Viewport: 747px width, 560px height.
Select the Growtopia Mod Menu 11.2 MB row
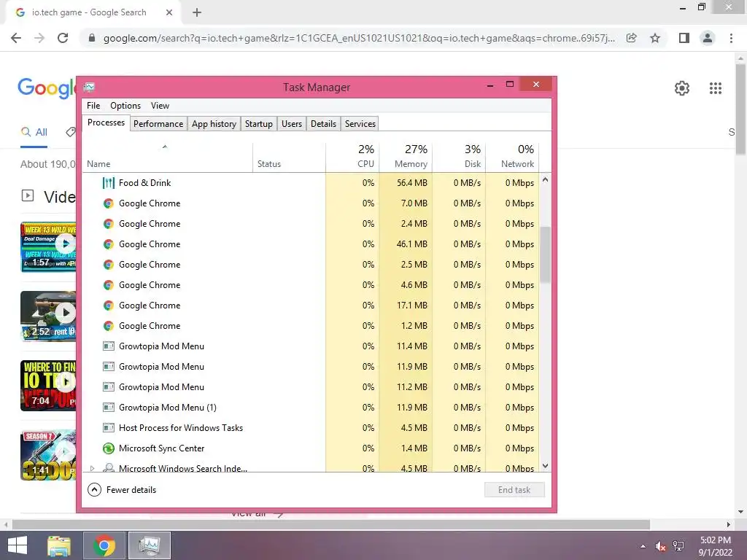(x=311, y=387)
